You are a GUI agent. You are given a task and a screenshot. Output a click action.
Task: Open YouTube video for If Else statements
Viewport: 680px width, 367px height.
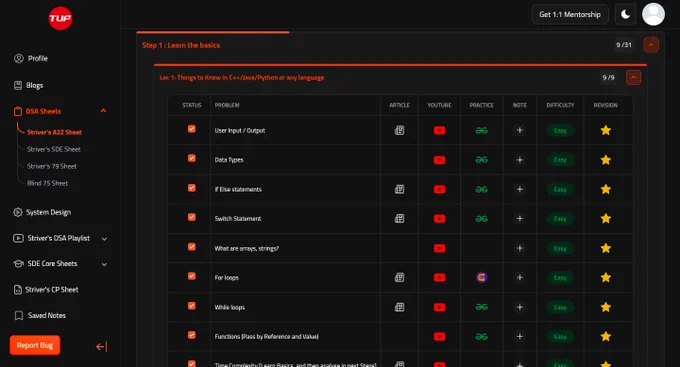(x=439, y=189)
